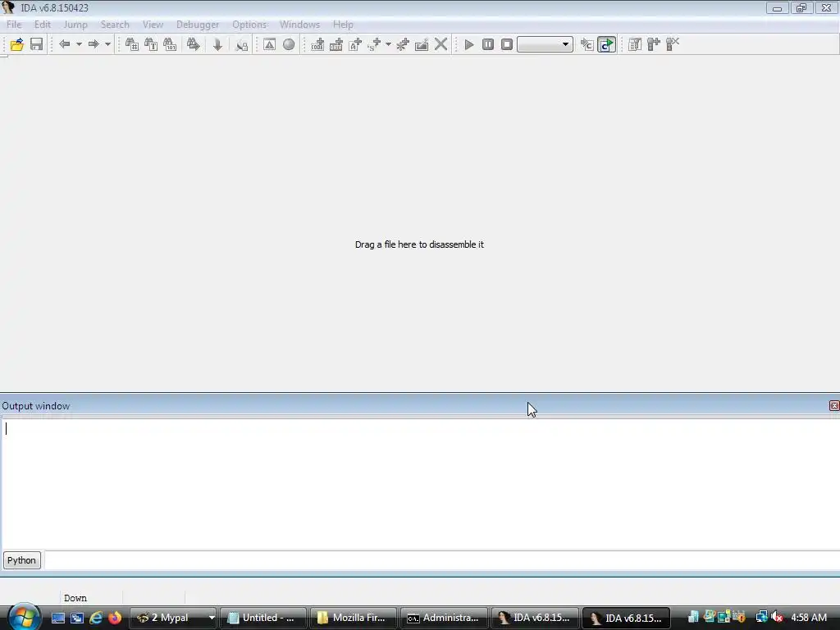Close the Output window panel
This screenshot has width=840, height=630.
[834, 406]
